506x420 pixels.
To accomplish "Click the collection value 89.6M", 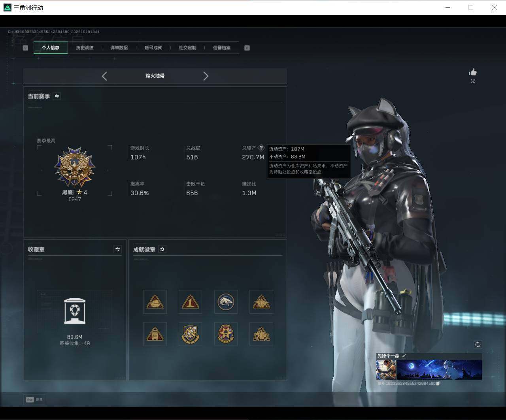I will click(x=75, y=337).
